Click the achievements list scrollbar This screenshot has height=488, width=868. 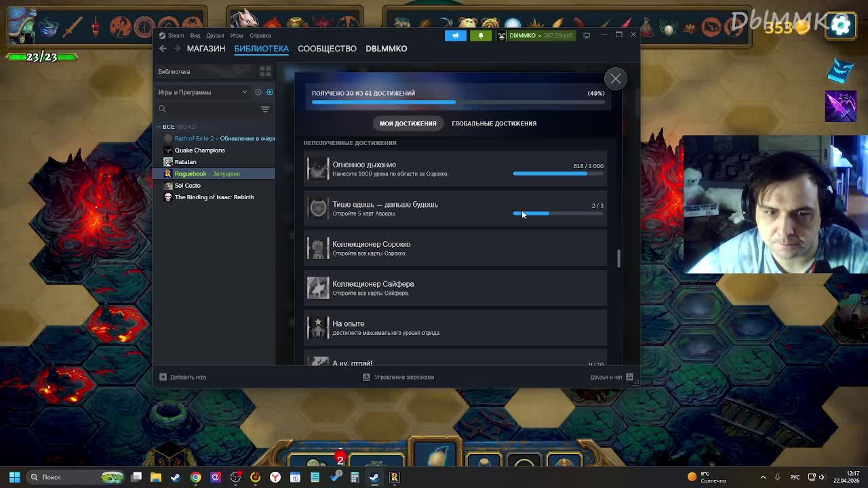(x=618, y=258)
